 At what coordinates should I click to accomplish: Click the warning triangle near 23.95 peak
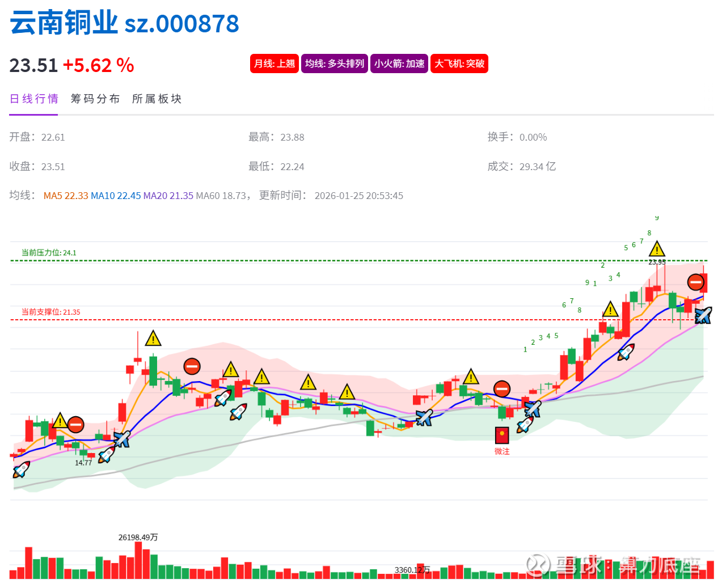(x=657, y=249)
